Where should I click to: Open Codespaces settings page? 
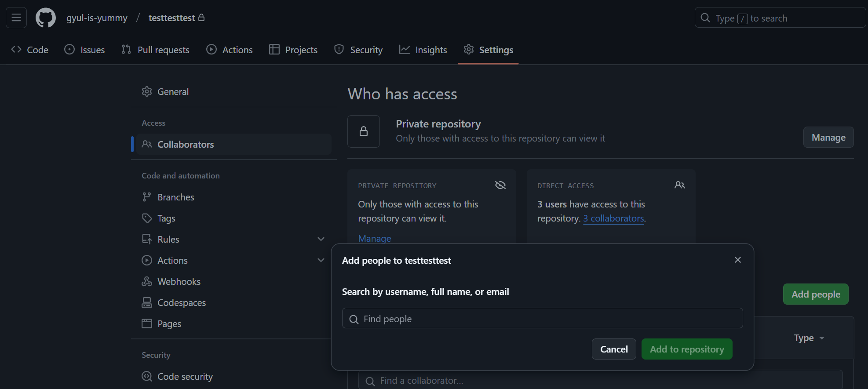pos(234,302)
